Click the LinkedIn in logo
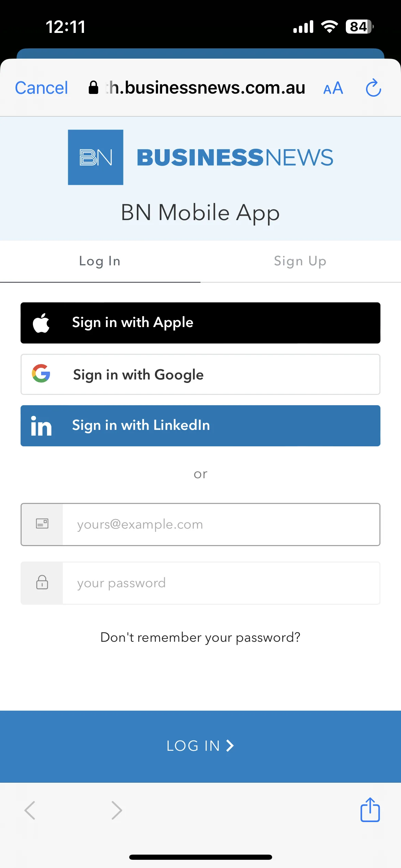 point(41,426)
